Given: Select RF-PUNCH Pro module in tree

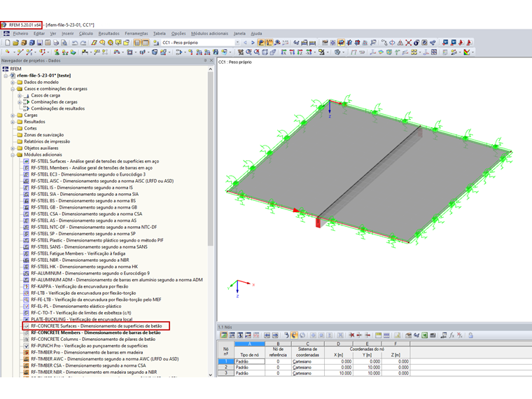Looking at the screenshot, I should (89, 346).
